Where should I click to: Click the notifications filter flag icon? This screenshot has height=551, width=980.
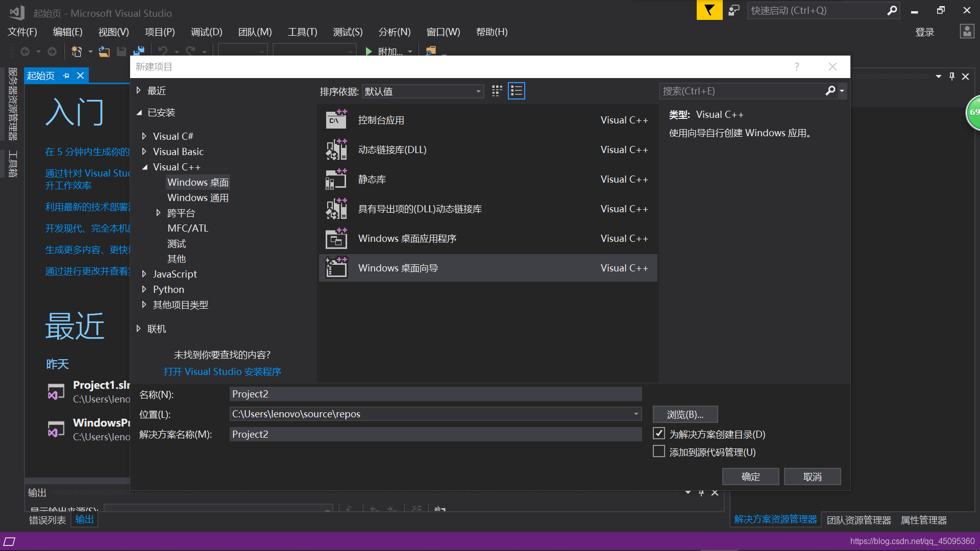[709, 10]
